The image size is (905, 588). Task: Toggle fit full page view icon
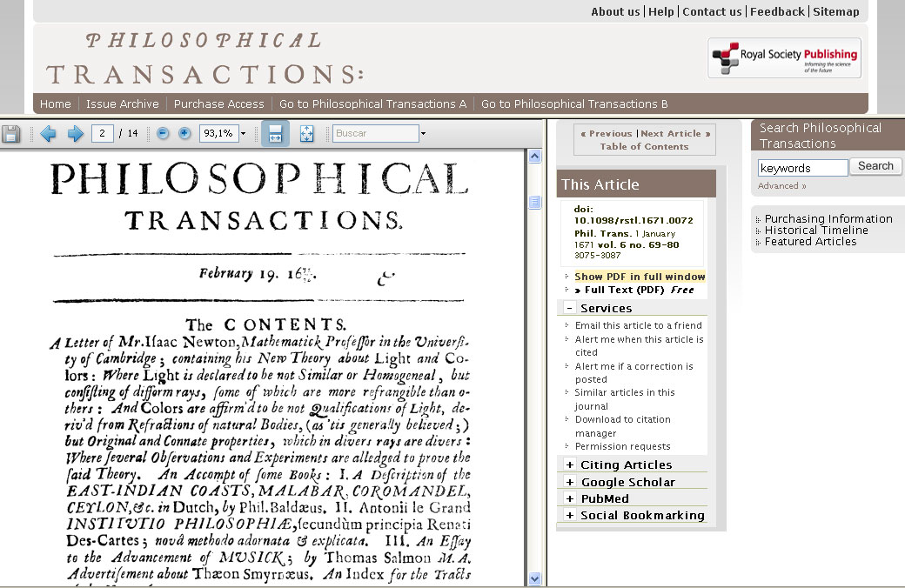point(306,134)
